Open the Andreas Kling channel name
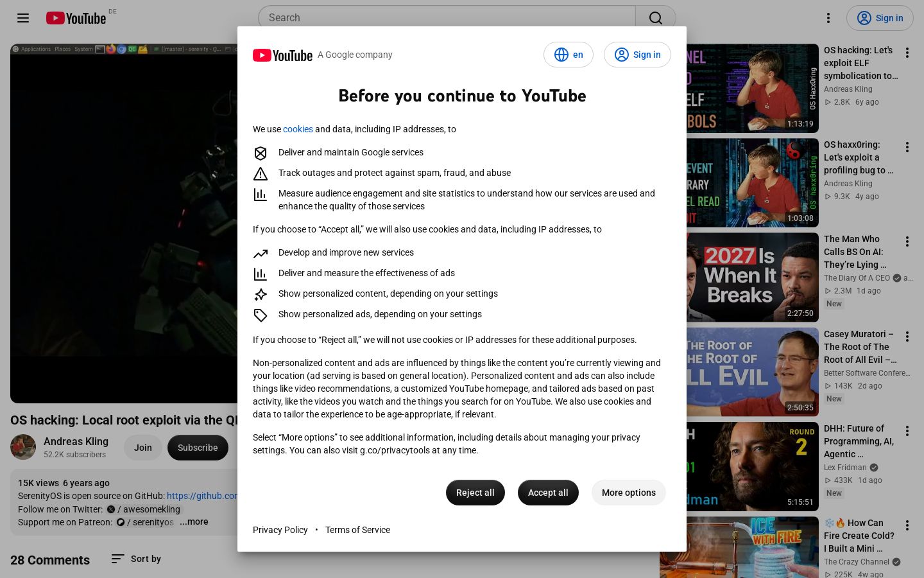The width and height of the screenshot is (924, 578). [76, 441]
